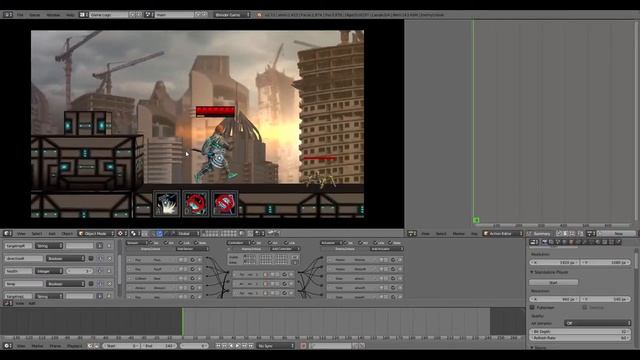Open the Dope Sheet Marker menu

point(458,233)
